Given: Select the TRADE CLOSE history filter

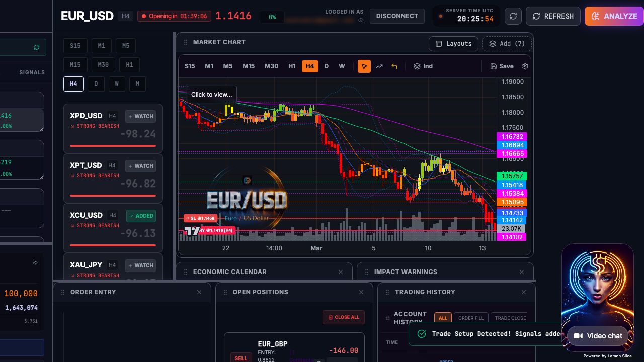Looking at the screenshot, I should point(510,318).
